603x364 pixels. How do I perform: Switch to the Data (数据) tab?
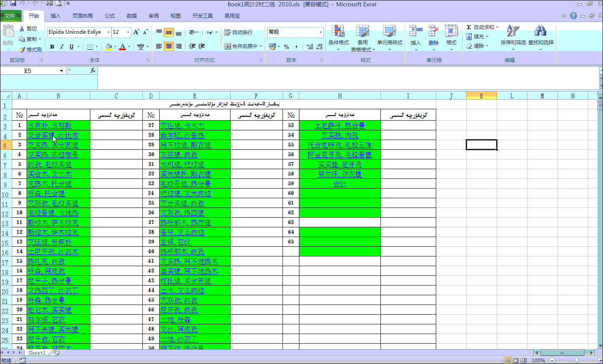(132, 16)
